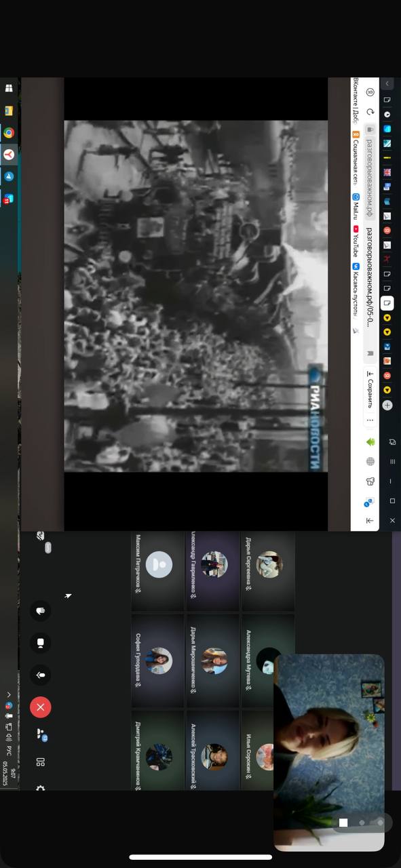Image resolution: width=401 pixels, height=868 pixels.
Task: Select Максим Петрачков participant tile
Action: coord(158,572)
